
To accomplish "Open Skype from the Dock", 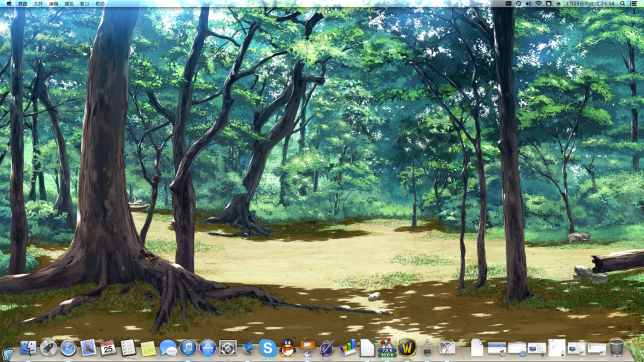I will click(268, 348).
